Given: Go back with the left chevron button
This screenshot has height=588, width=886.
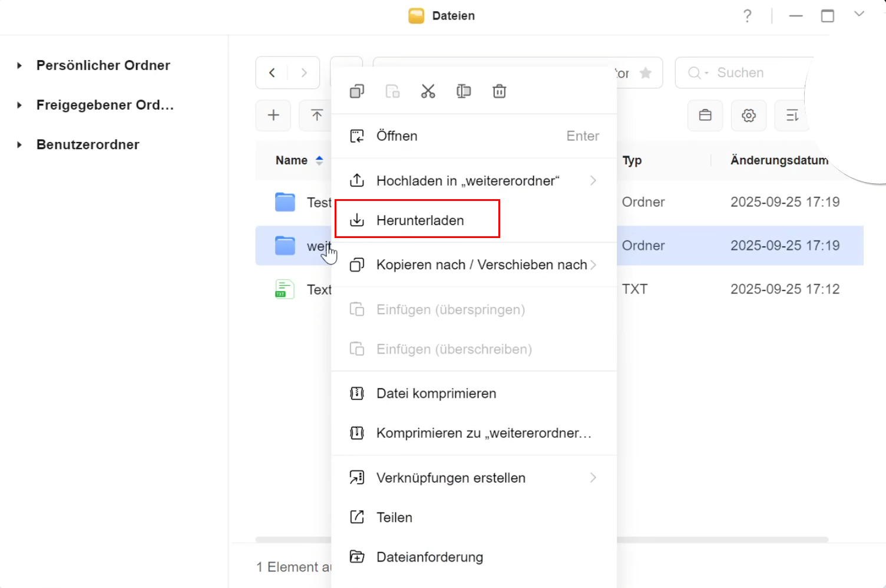Looking at the screenshot, I should [x=272, y=72].
